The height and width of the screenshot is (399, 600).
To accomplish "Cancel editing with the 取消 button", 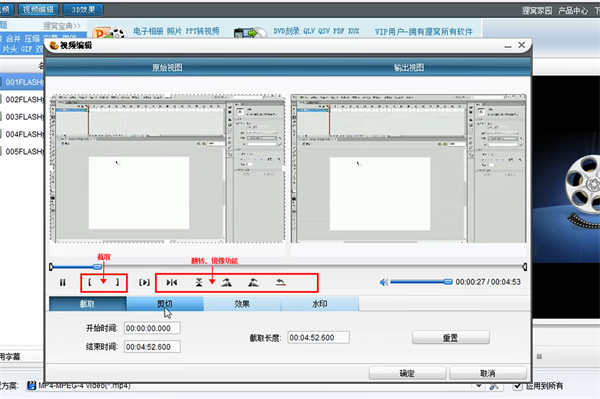I will click(x=488, y=373).
